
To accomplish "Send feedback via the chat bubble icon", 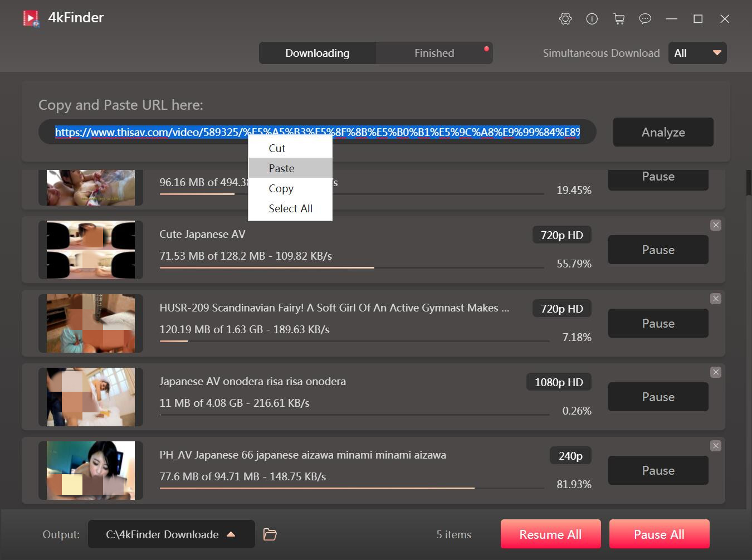I will tap(645, 18).
